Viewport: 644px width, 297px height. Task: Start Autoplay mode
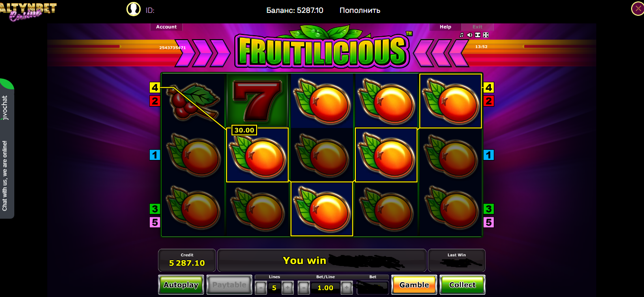[181, 285]
